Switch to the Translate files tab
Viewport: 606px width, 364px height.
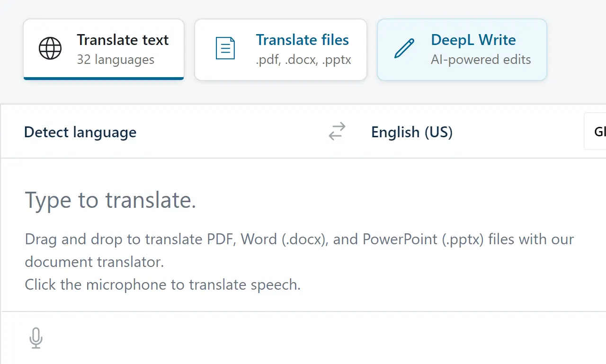click(281, 50)
